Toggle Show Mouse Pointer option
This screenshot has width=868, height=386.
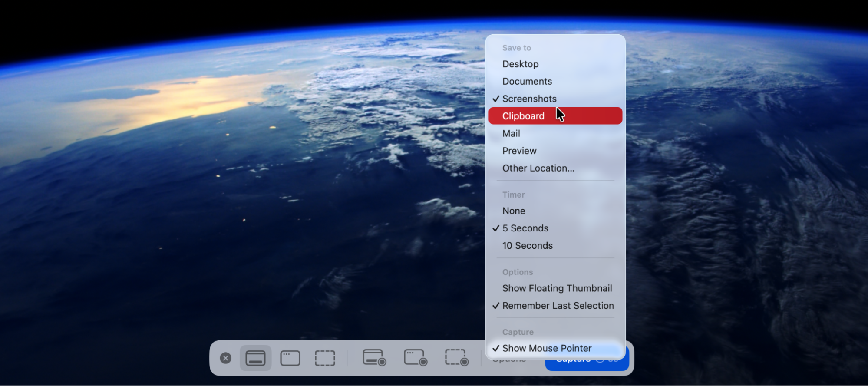click(x=555, y=348)
